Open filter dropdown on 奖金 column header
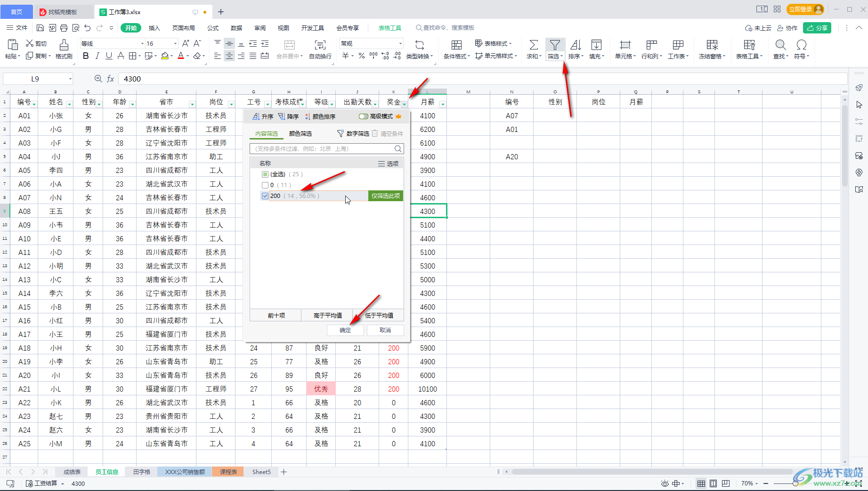Screen dimensions: 868x491 [404, 104]
